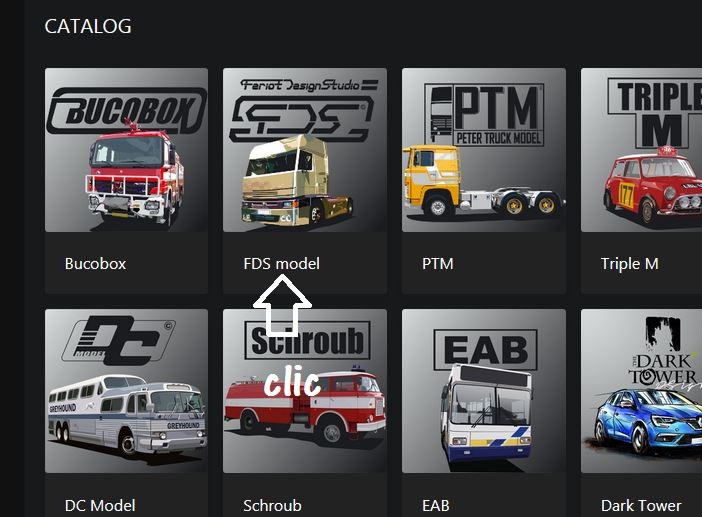Click the DC Model label
Screen dimensions: 702x517
(x=100, y=505)
